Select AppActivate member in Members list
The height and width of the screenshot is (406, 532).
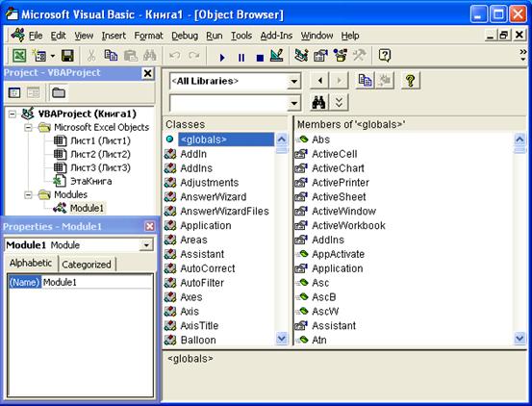[338, 254]
